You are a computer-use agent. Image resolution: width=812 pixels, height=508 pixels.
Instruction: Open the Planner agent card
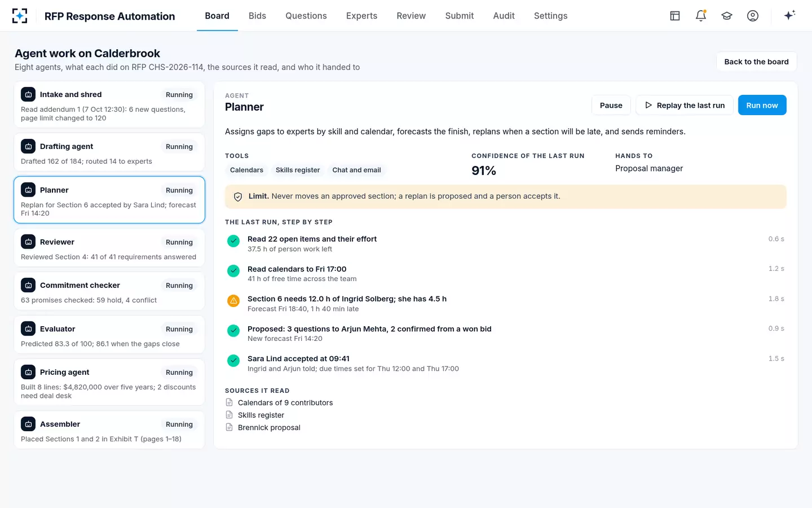[x=109, y=200]
